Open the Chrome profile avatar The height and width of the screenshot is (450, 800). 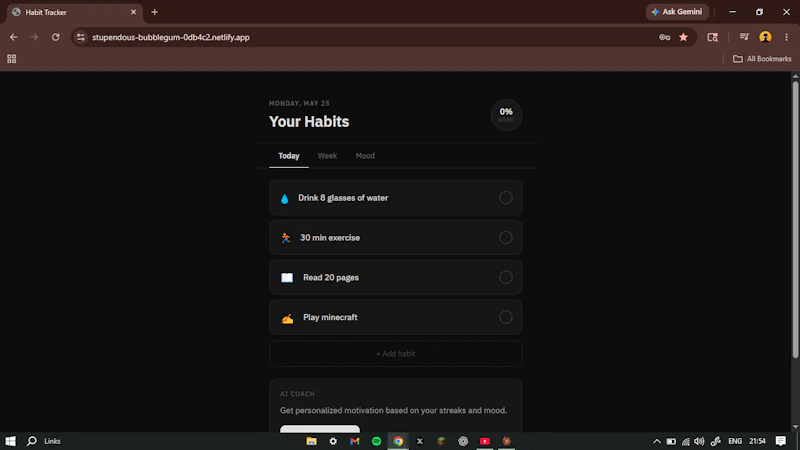[x=765, y=37]
